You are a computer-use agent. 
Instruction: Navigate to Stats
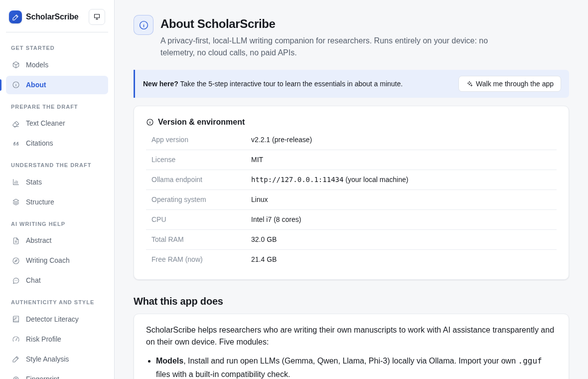[57, 182]
